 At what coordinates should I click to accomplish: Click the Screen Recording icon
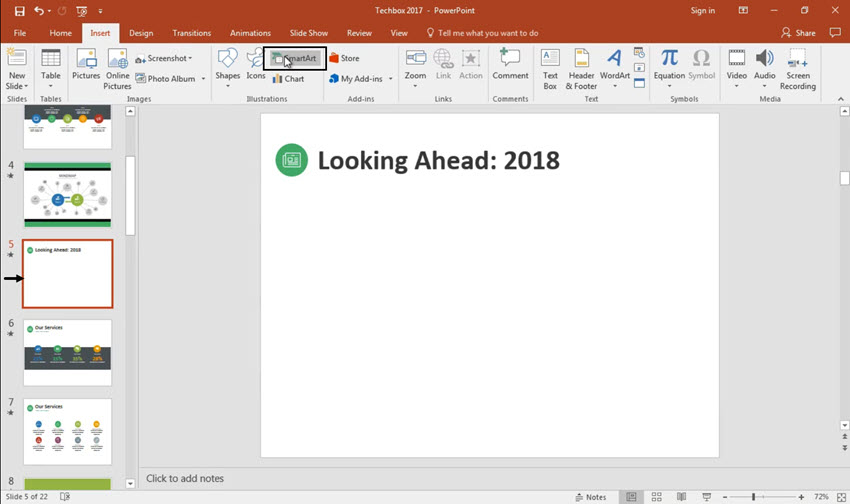pyautogui.click(x=797, y=66)
